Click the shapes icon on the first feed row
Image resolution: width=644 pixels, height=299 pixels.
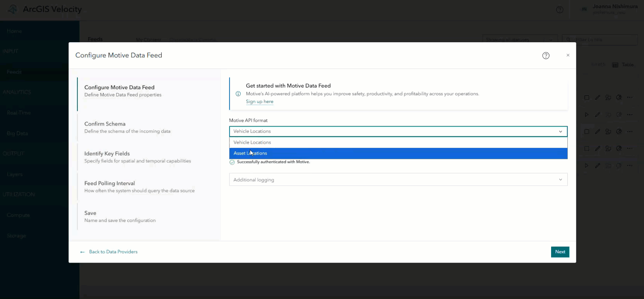click(x=608, y=98)
